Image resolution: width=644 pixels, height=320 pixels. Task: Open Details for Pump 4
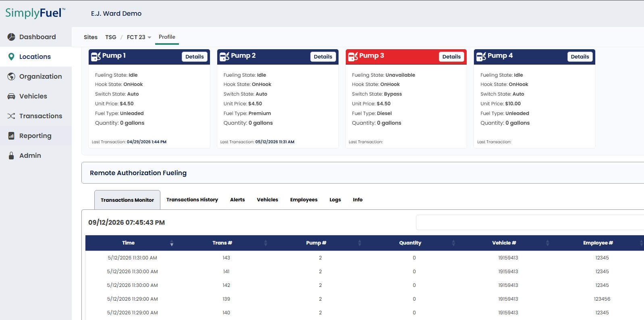(580, 56)
